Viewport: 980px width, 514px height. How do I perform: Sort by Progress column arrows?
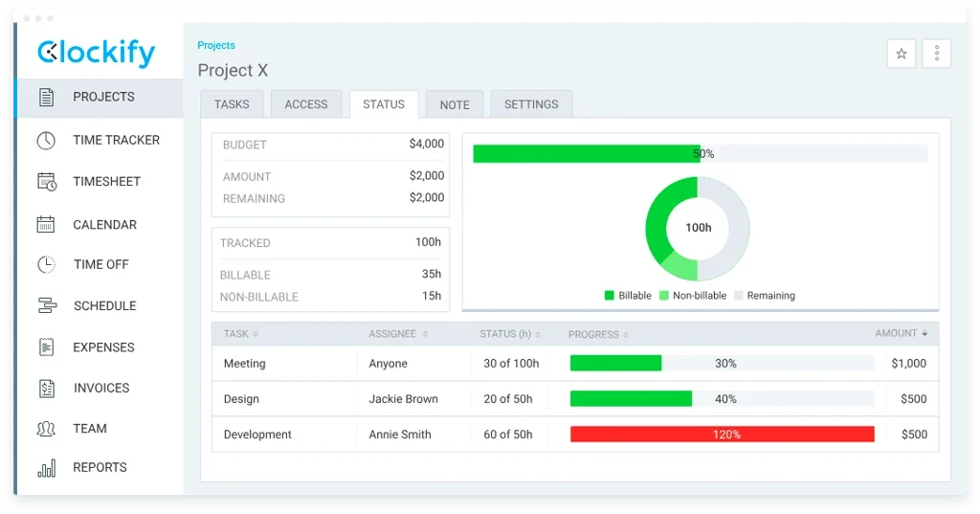626,335
